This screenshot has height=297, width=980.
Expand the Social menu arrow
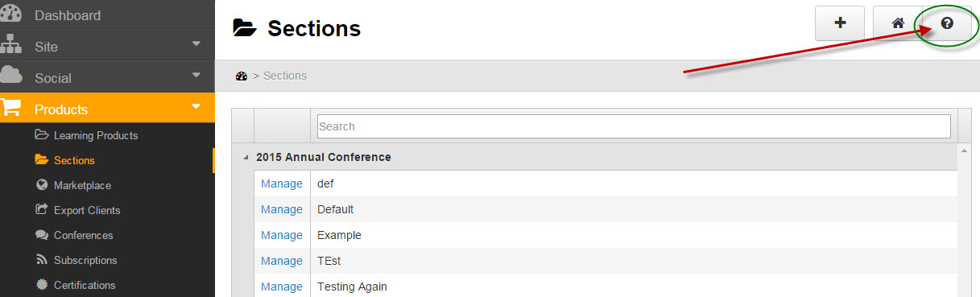coord(196,76)
